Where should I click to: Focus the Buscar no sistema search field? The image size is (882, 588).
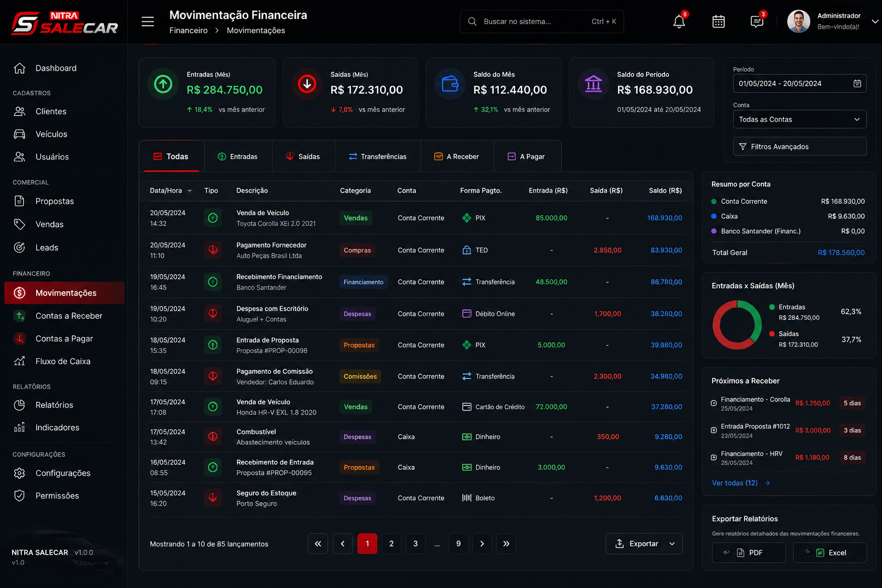541,21
